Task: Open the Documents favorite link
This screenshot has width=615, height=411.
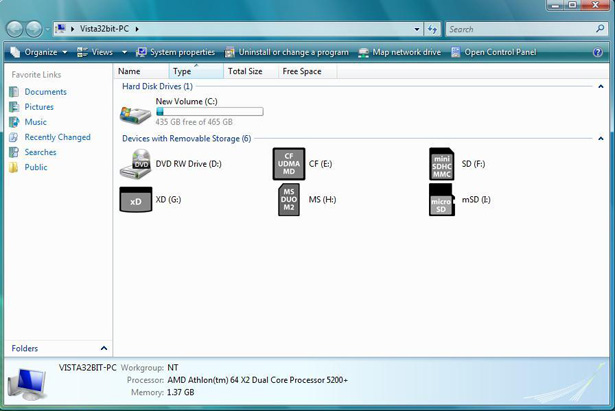Action: (x=45, y=92)
